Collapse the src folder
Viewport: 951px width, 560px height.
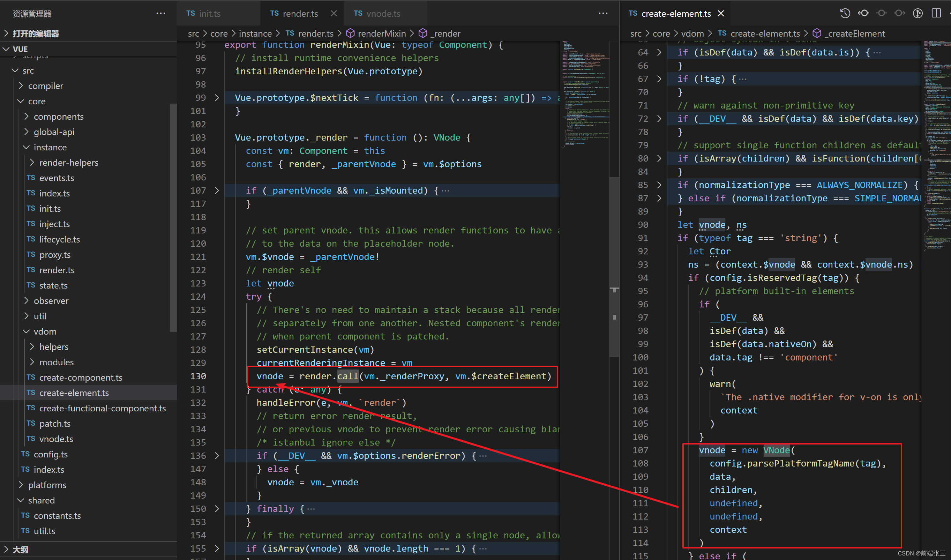tap(88, 70)
